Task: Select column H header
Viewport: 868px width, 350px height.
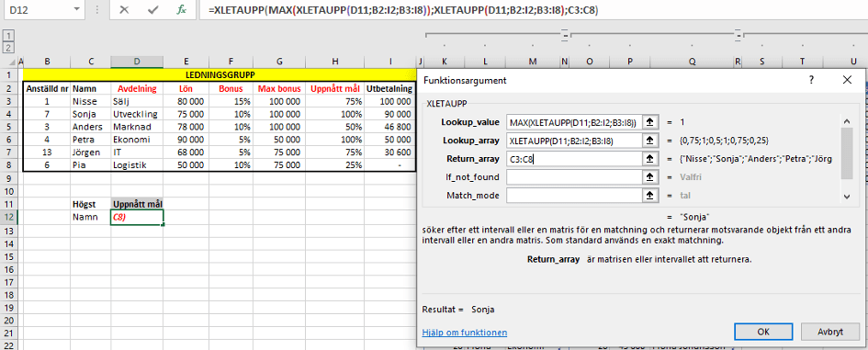Action: [x=335, y=62]
